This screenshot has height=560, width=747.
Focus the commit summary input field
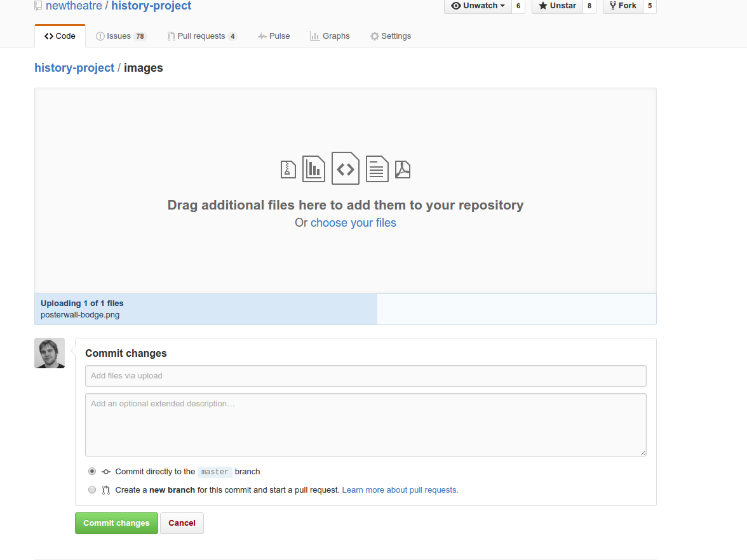point(366,376)
